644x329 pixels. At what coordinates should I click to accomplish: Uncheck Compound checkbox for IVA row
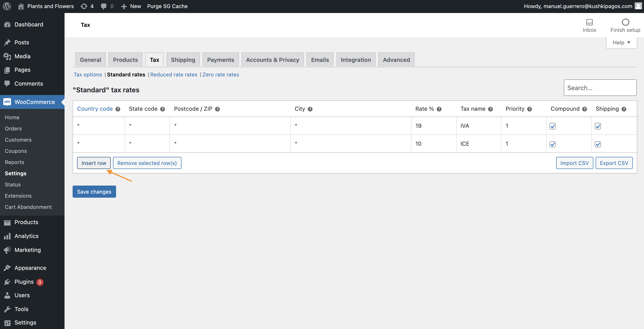[553, 126]
